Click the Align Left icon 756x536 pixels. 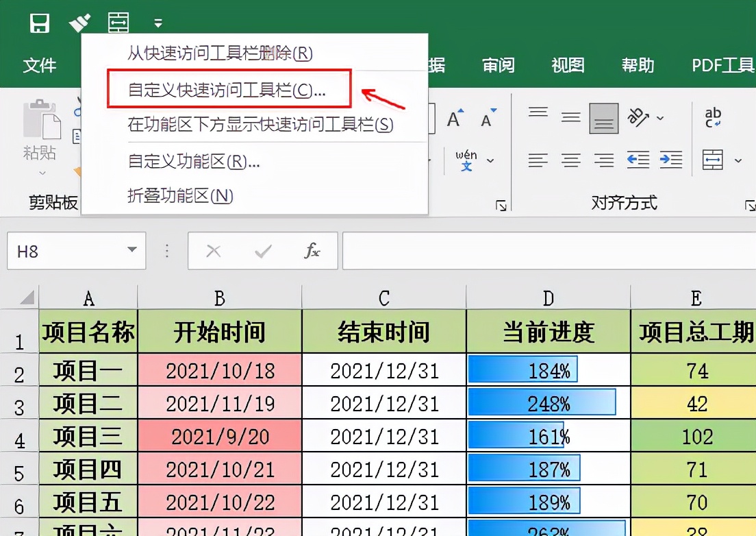538,160
